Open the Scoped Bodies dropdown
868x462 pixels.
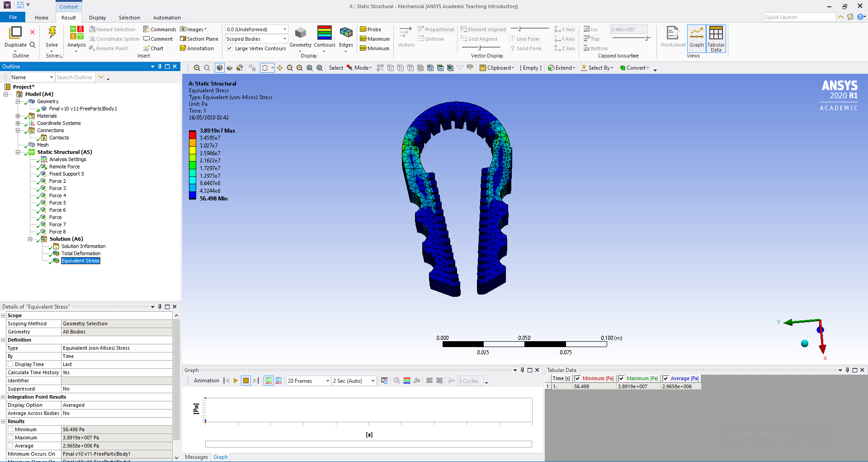[284, 39]
